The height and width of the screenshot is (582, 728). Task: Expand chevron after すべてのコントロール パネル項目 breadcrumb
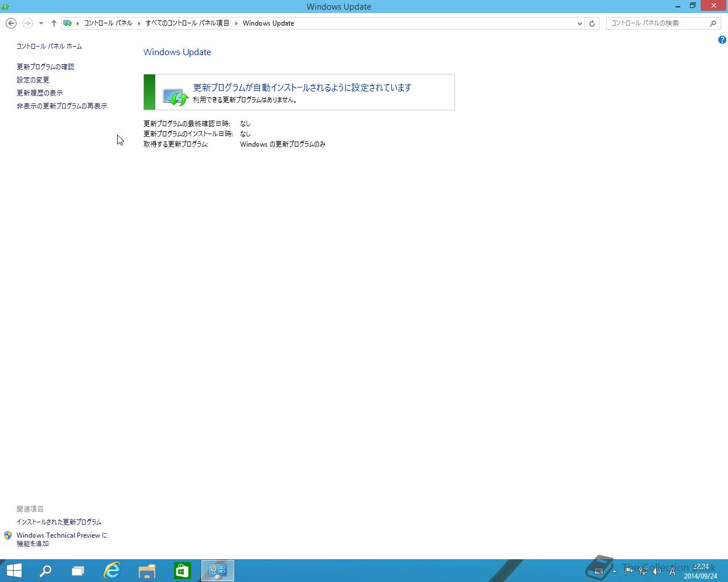pyautogui.click(x=236, y=23)
